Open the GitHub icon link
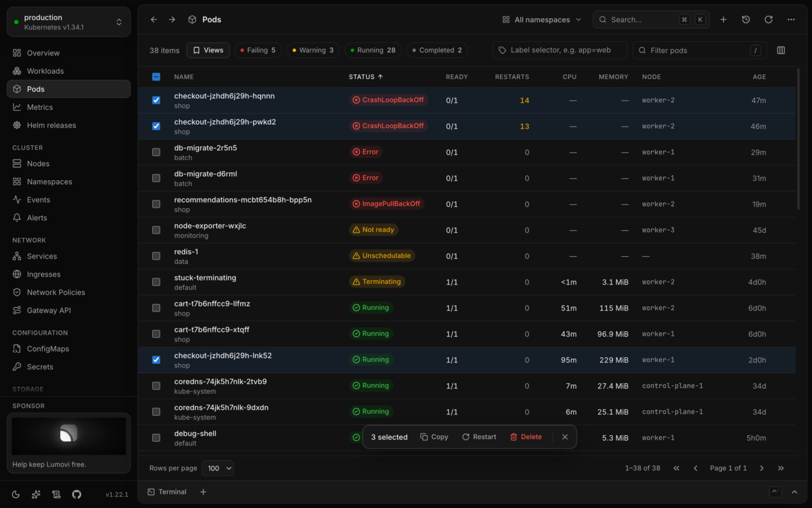812x508 pixels. click(x=77, y=494)
